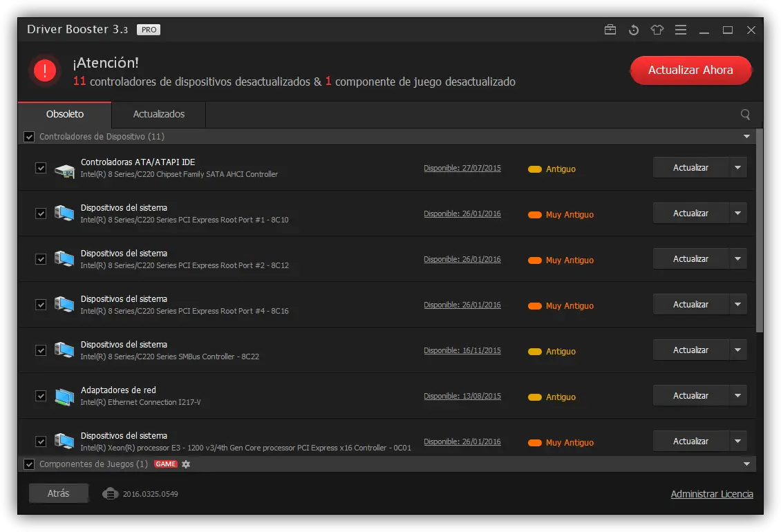Open Actualizar dropdown for Root Port #4

coord(737,305)
